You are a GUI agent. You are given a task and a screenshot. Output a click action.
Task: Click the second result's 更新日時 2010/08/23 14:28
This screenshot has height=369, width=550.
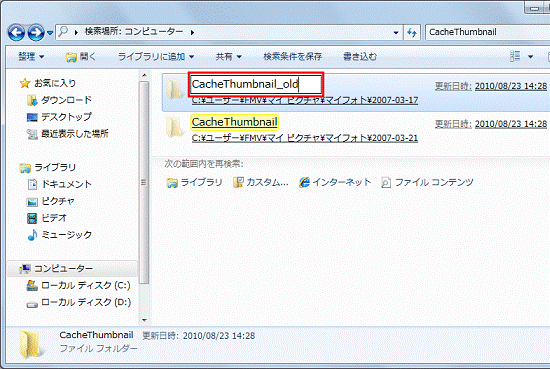pyautogui.click(x=491, y=124)
